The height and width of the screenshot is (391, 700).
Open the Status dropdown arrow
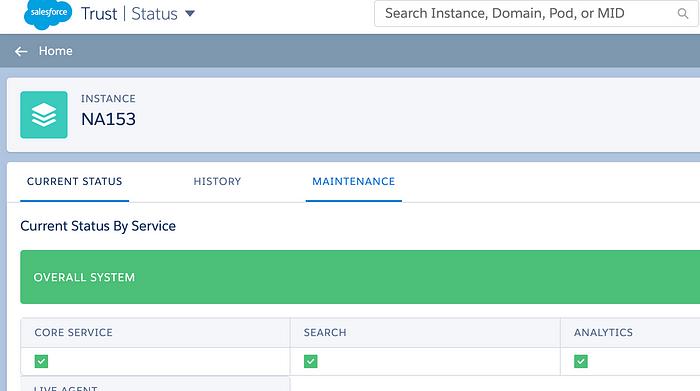point(190,13)
